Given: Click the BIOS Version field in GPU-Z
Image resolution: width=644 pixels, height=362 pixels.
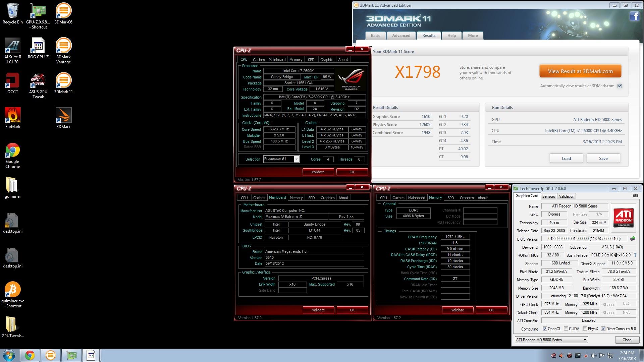Looking at the screenshot, I should pos(584,239).
